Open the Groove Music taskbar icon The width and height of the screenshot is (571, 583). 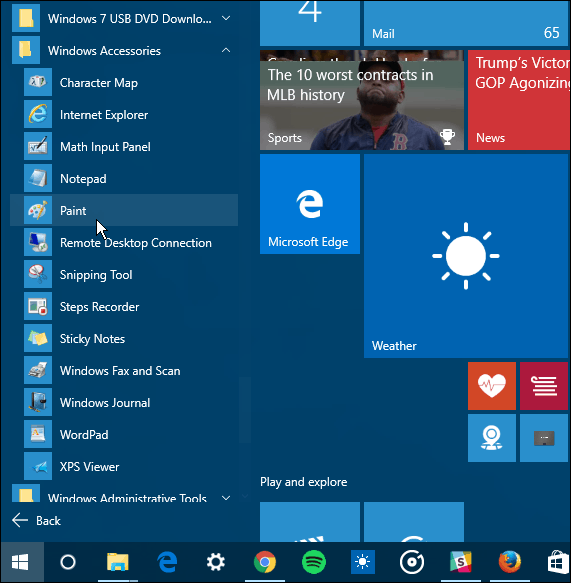point(412,562)
